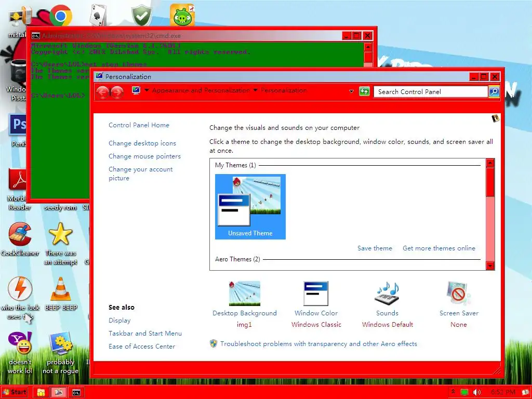
Task: Open dropdown arrow before Appearance and Personalization
Action: tap(147, 90)
